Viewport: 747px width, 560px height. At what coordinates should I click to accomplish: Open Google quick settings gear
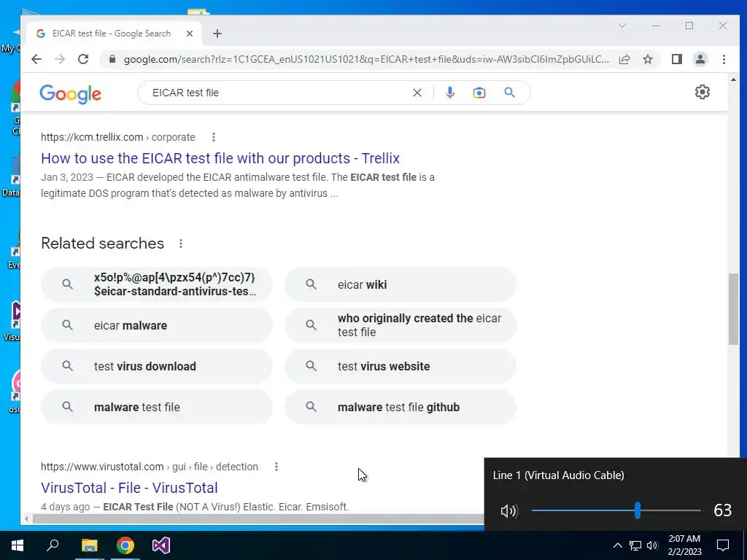[703, 92]
